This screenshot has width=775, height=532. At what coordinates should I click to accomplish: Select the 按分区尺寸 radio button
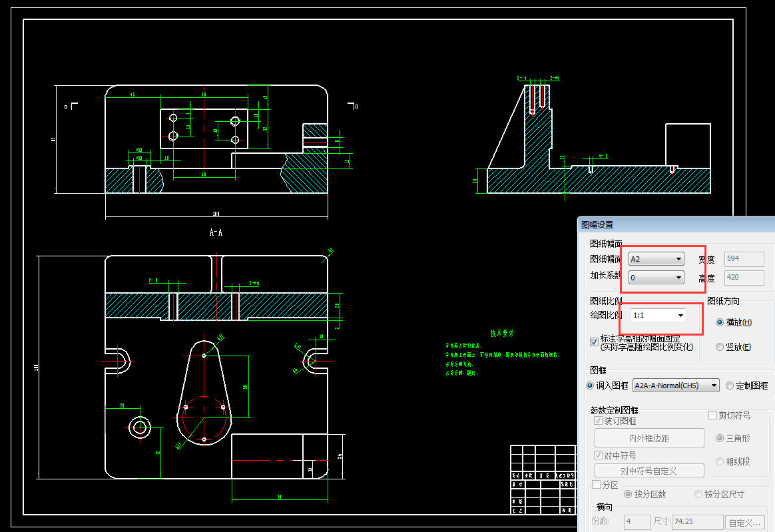coord(698,494)
